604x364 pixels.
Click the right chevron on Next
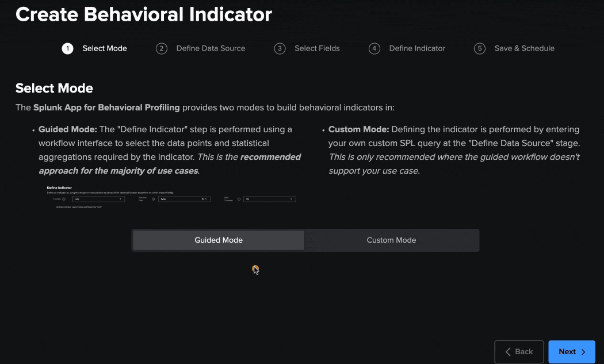[x=583, y=352]
